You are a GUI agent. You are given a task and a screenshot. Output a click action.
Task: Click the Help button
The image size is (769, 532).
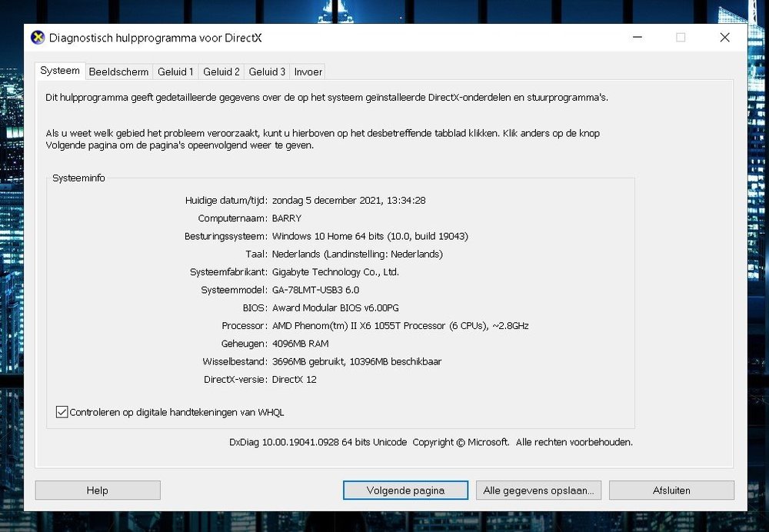(x=97, y=490)
